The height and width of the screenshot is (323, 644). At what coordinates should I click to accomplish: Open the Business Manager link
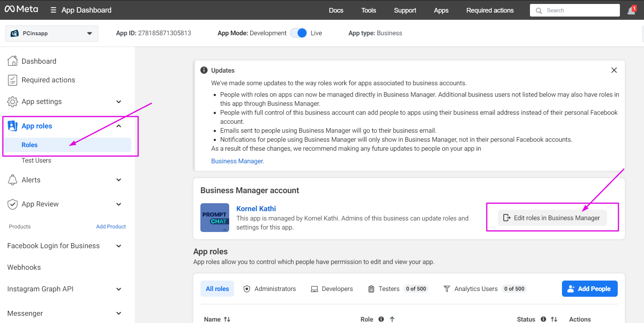pos(237,161)
